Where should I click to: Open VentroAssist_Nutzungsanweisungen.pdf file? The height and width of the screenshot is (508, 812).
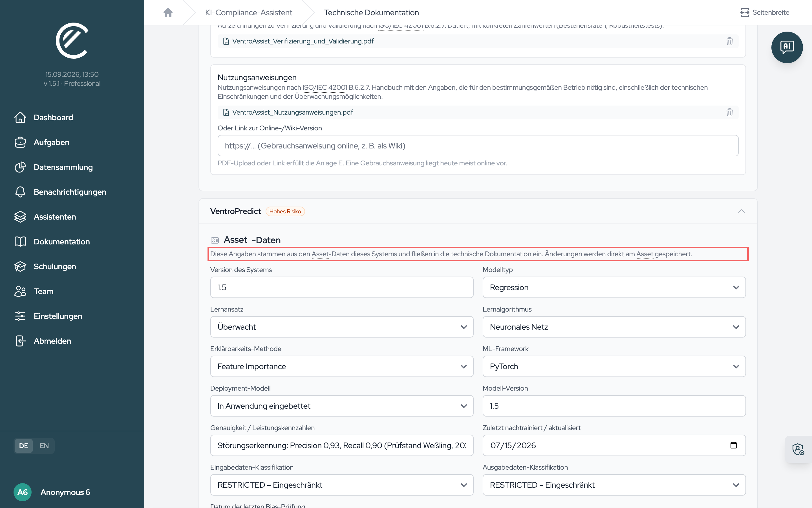click(292, 112)
